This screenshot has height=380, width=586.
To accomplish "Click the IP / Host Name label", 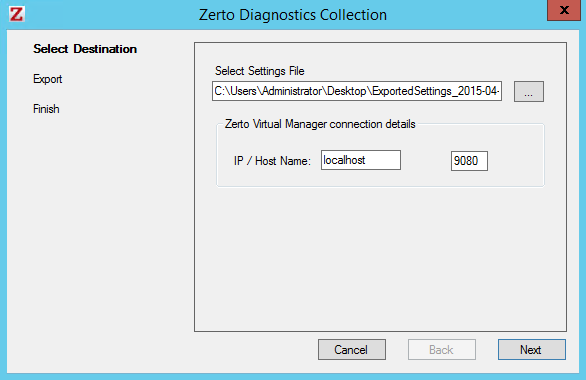I will tap(272, 161).
